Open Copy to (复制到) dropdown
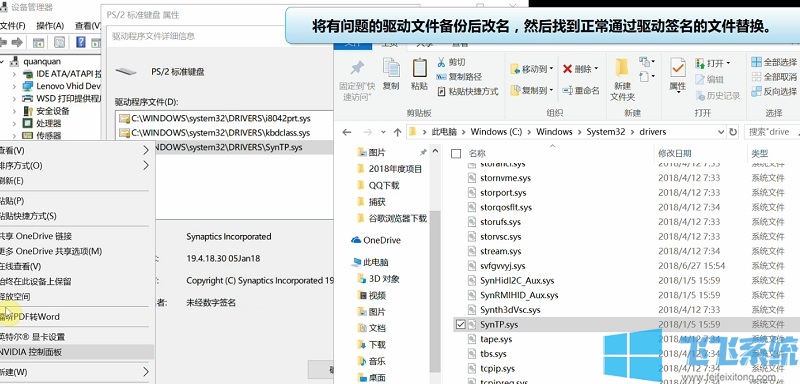This screenshot has width=800, height=384. point(531,90)
